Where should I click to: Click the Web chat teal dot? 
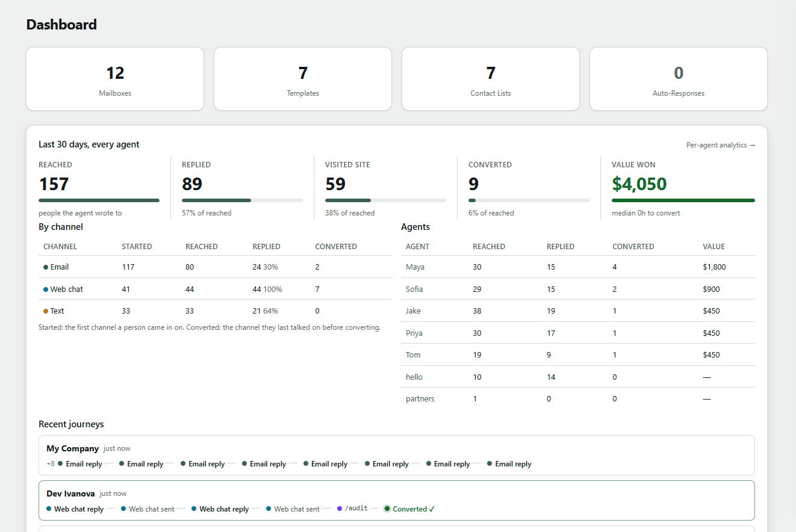46,289
